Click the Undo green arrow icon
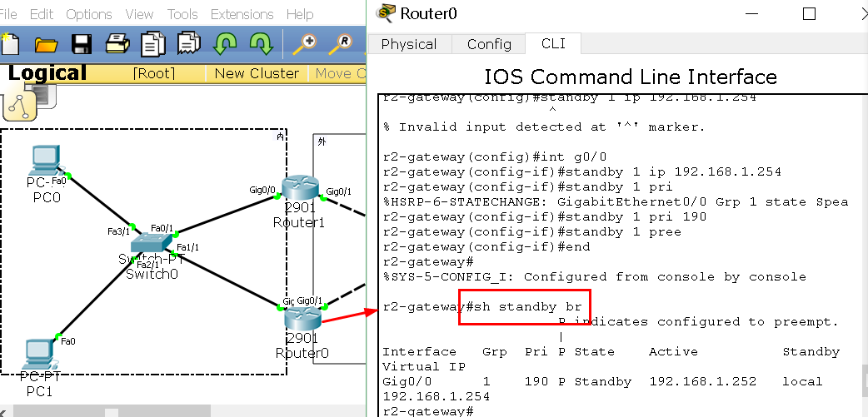 (x=225, y=43)
